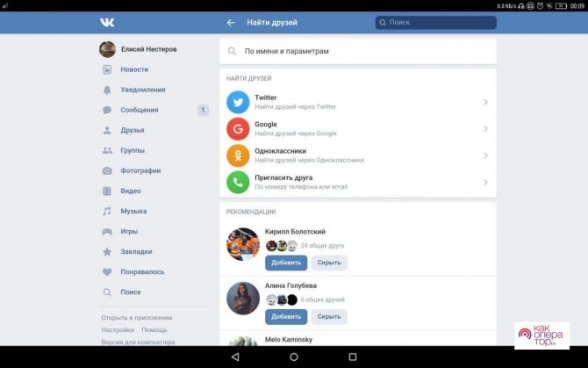Expand the Google row chevron
This screenshot has height=368, width=588.
click(485, 129)
